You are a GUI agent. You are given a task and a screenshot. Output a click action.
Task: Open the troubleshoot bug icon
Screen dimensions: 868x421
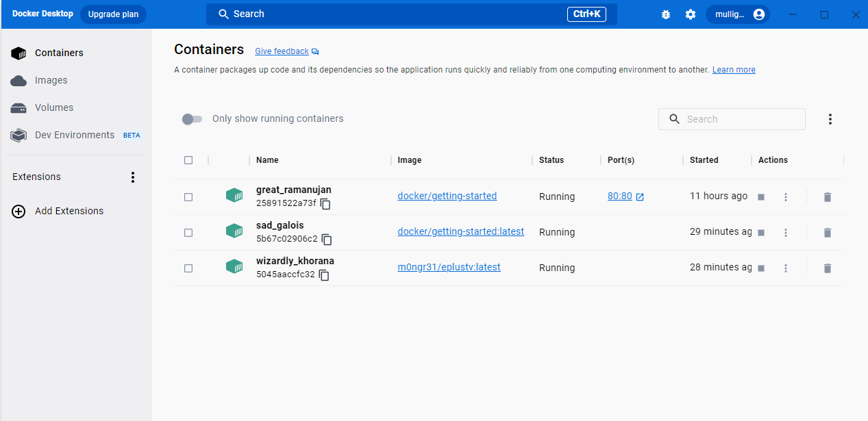[x=665, y=14]
